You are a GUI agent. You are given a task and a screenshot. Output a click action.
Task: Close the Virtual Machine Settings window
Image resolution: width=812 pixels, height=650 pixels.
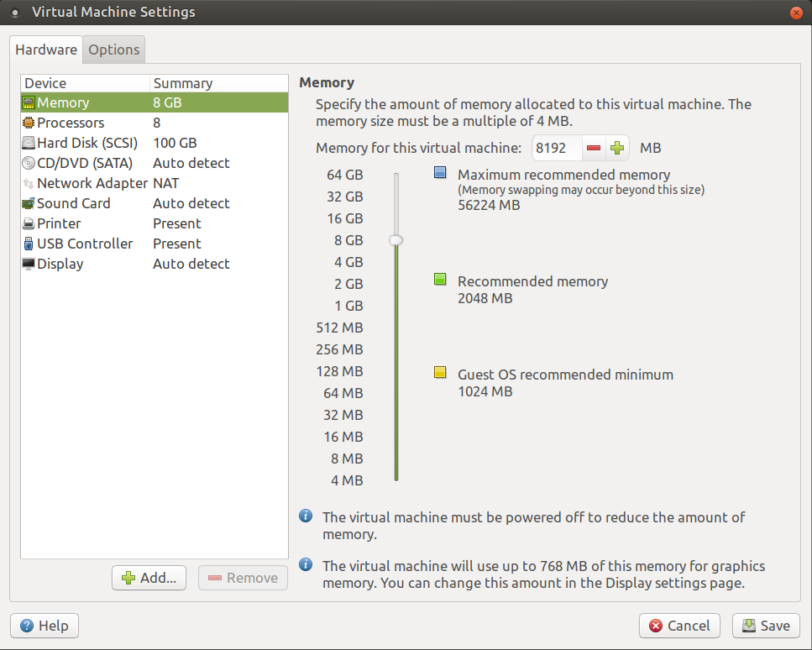pos(796,13)
